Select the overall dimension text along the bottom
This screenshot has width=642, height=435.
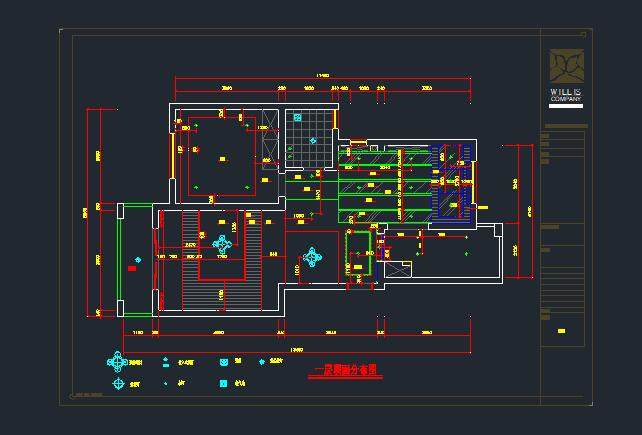pyautogui.click(x=296, y=349)
